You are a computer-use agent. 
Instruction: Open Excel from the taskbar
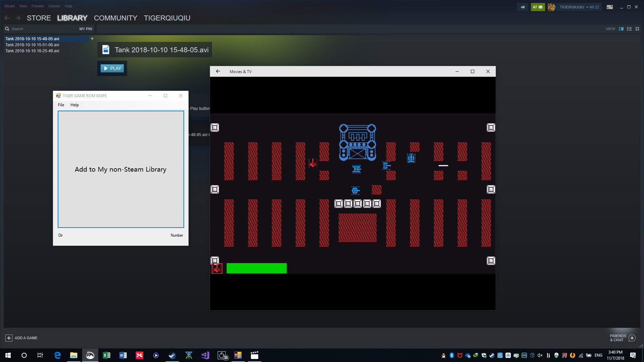click(x=107, y=355)
